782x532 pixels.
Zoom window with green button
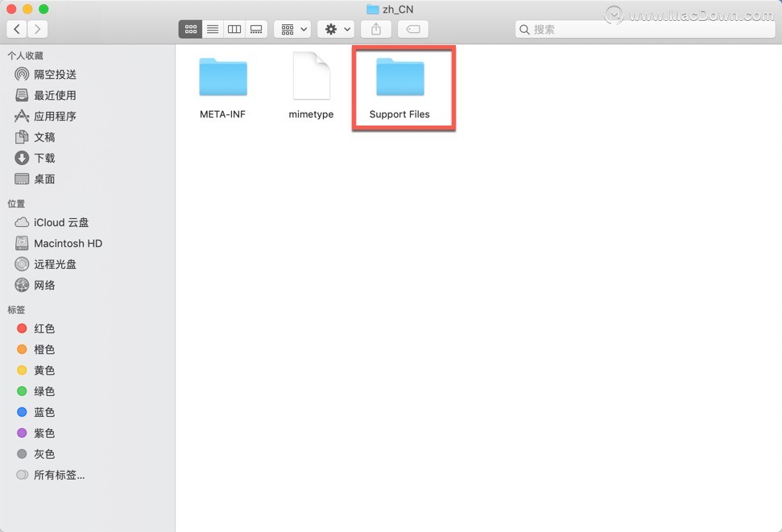point(43,9)
